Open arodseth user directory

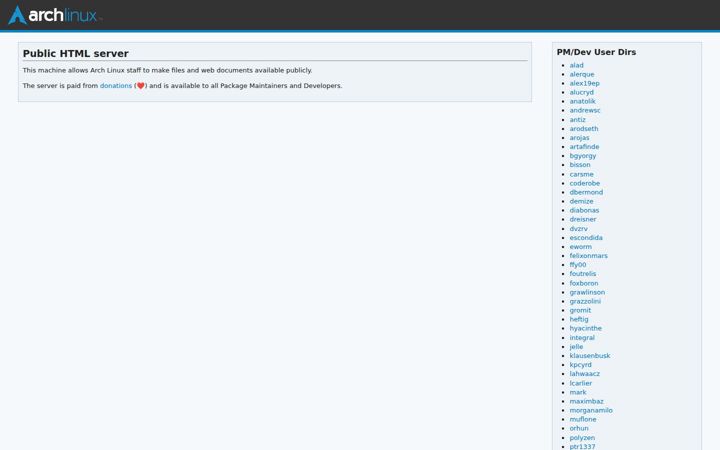pyautogui.click(x=584, y=129)
